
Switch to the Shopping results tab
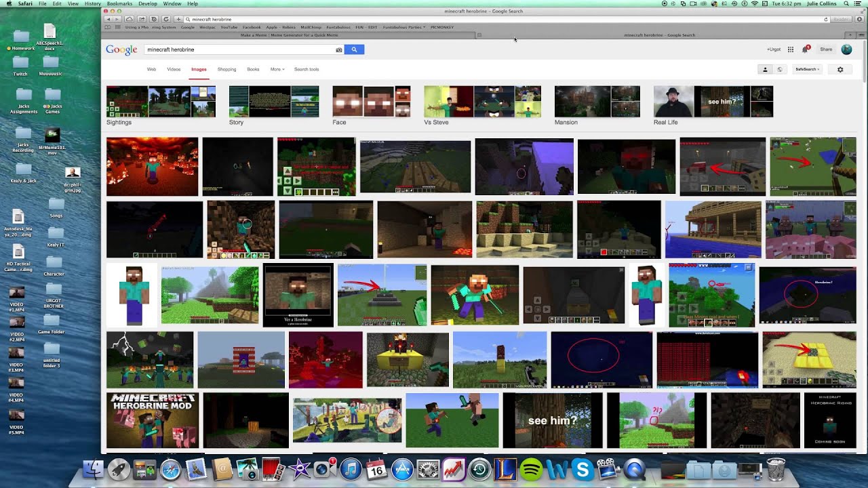(x=226, y=69)
